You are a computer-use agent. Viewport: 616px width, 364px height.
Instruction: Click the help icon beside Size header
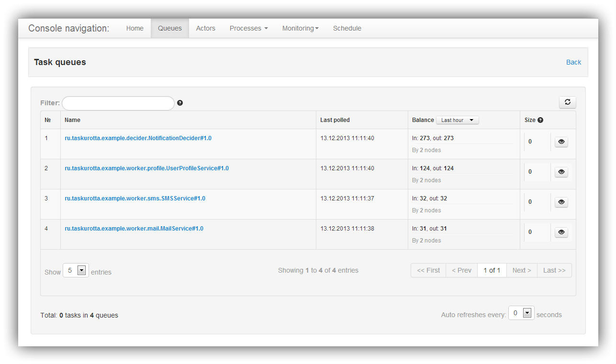[540, 120]
